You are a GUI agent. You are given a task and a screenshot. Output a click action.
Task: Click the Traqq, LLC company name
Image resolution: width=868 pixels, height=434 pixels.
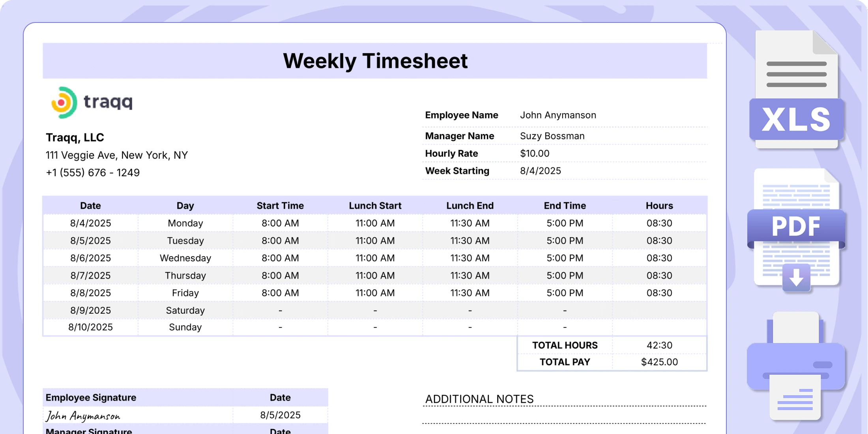point(75,137)
